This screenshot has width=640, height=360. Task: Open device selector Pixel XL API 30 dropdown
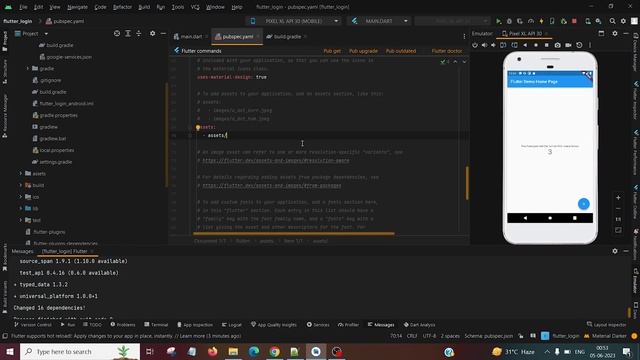295,21
